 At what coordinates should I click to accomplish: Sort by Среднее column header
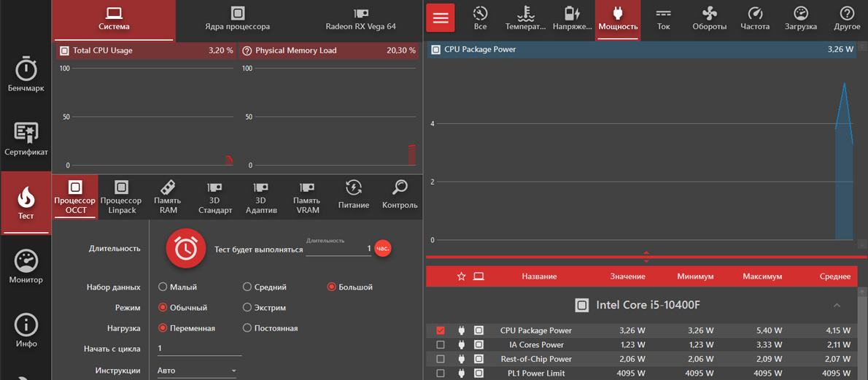835,276
